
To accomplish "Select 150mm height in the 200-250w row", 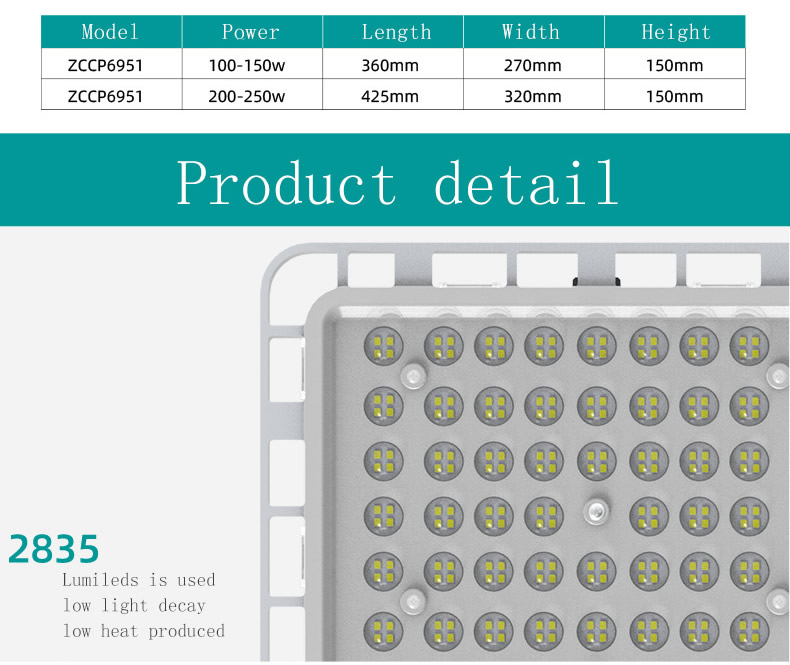I will pos(675,96).
